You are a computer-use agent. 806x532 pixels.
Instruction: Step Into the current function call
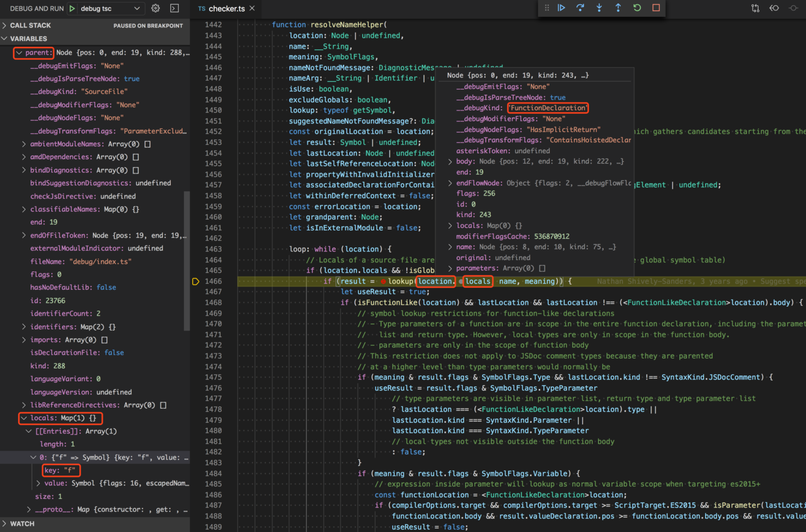[x=599, y=8]
